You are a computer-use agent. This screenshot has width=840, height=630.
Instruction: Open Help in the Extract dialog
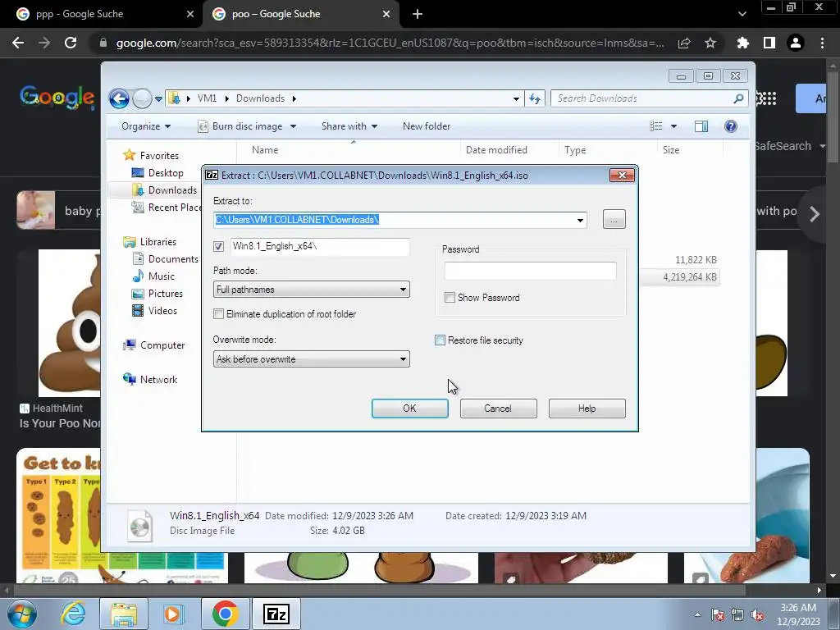coord(587,409)
